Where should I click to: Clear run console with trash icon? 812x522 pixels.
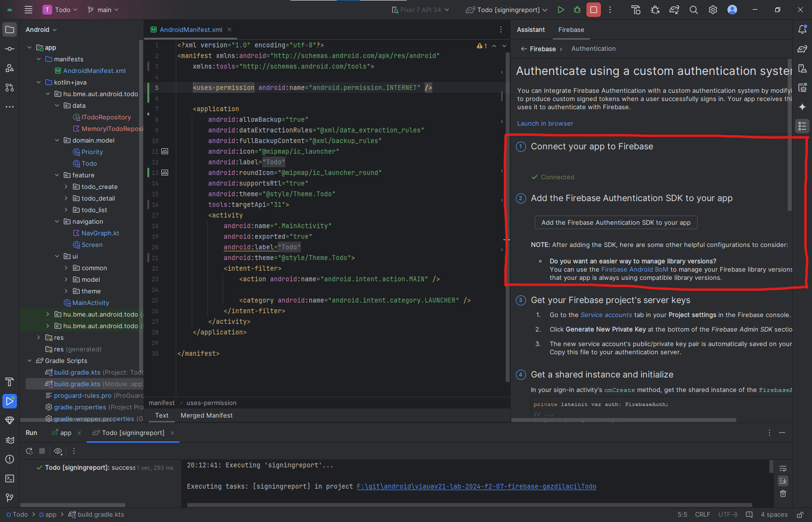click(x=783, y=493)
